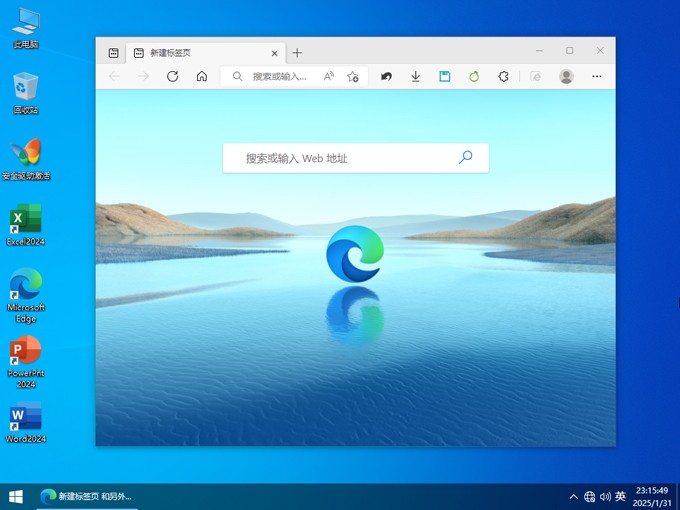Go back with the back arrow

pyautogui.click(x=114, y=76)
